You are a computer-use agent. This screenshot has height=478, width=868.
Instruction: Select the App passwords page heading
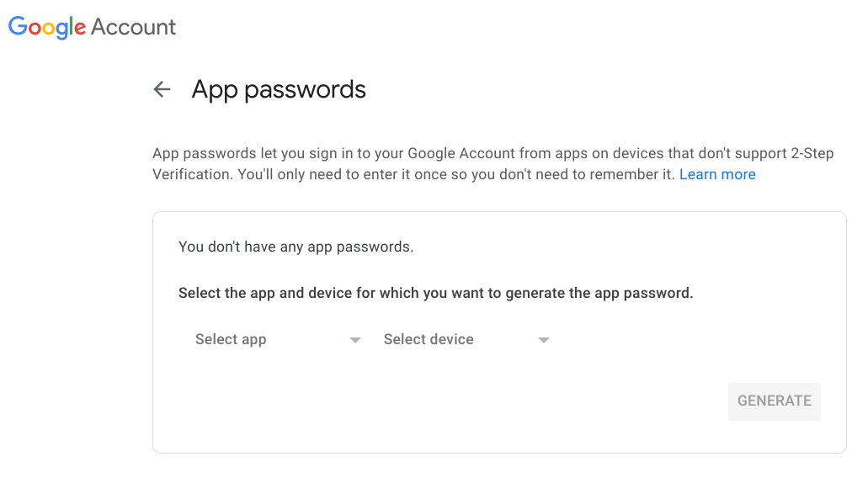279,89
